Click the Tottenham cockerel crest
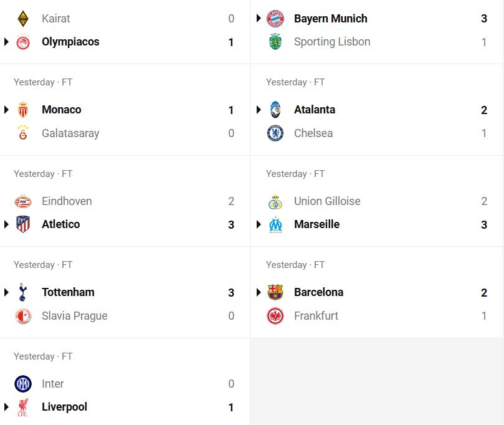The image size is (504, 425). pos(23,292)
